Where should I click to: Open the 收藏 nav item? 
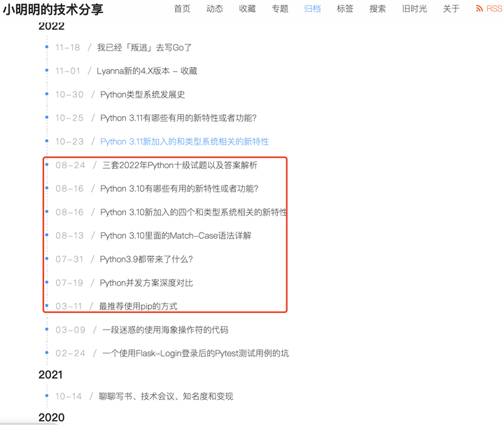coord(248,8)
